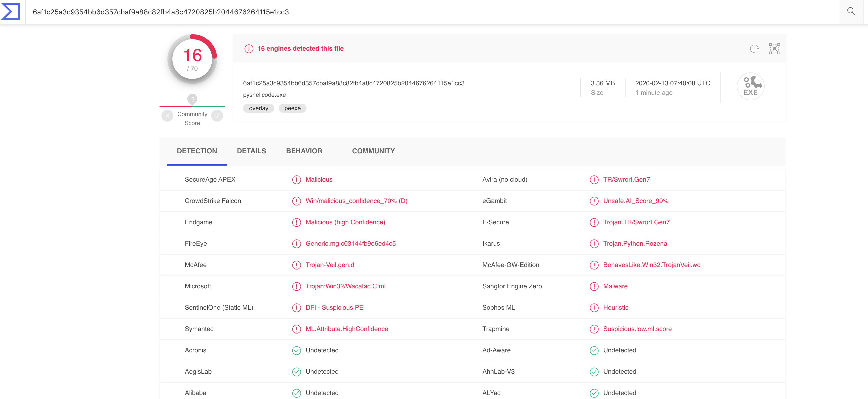Click CrowdStrike Falcon alert icon
This screenshot has height=399, width=868.
pyautogui.click(x=297, y=201)
